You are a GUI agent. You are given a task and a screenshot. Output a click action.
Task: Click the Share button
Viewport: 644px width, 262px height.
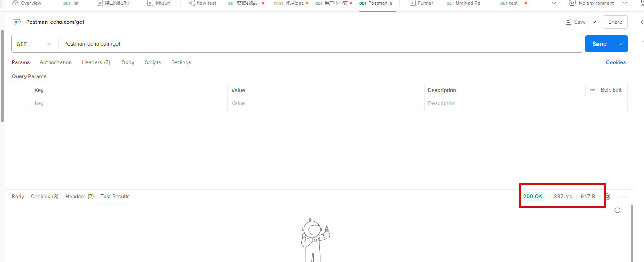click(614, 22)
